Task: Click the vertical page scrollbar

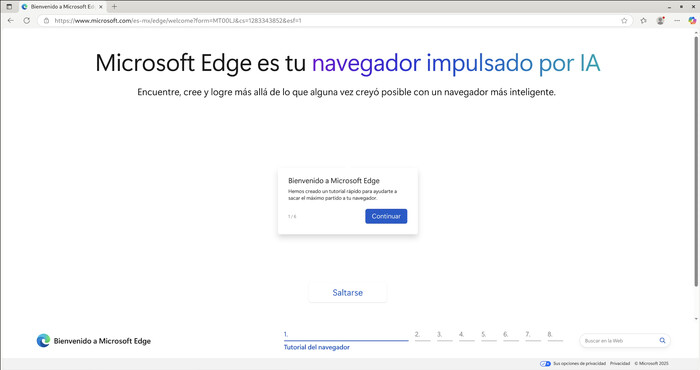Action: coord(696,161)
